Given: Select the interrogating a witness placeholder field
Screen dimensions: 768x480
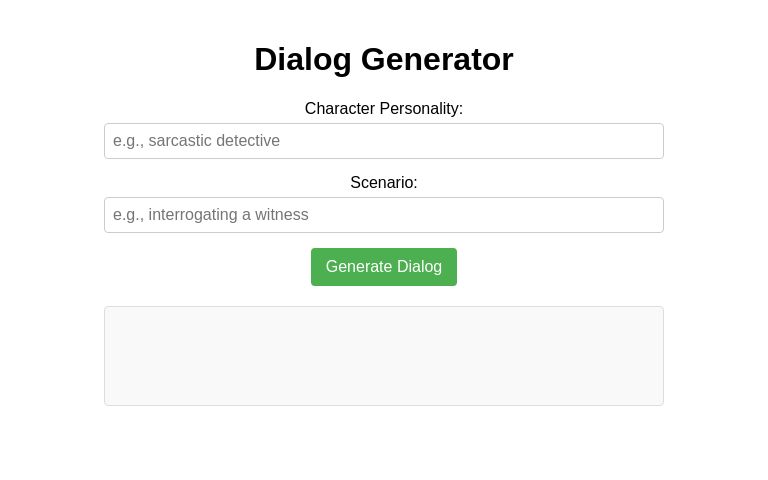Looking at the screenshot, I should tap(384, 215).
